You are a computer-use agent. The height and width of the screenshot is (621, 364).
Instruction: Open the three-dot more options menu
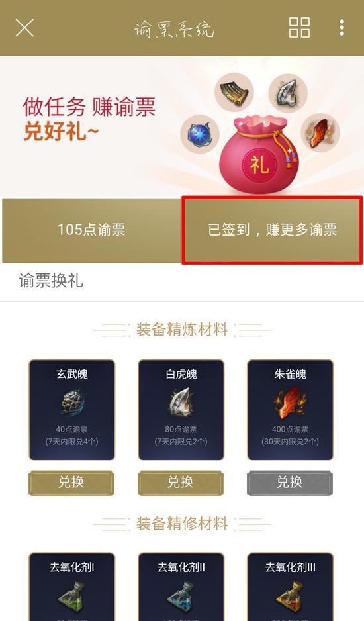pyautogui.click(x=341, y=28)
